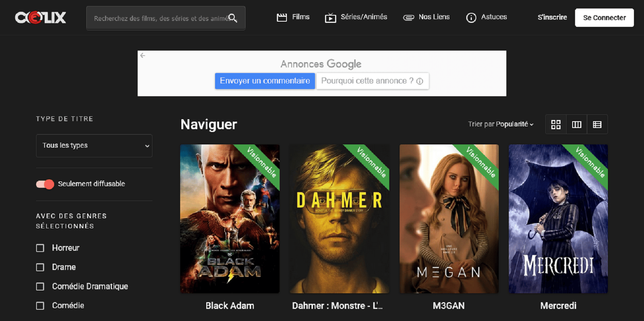Open the Dahmer poster
This screenshot has height=321, width=644.
339,219
